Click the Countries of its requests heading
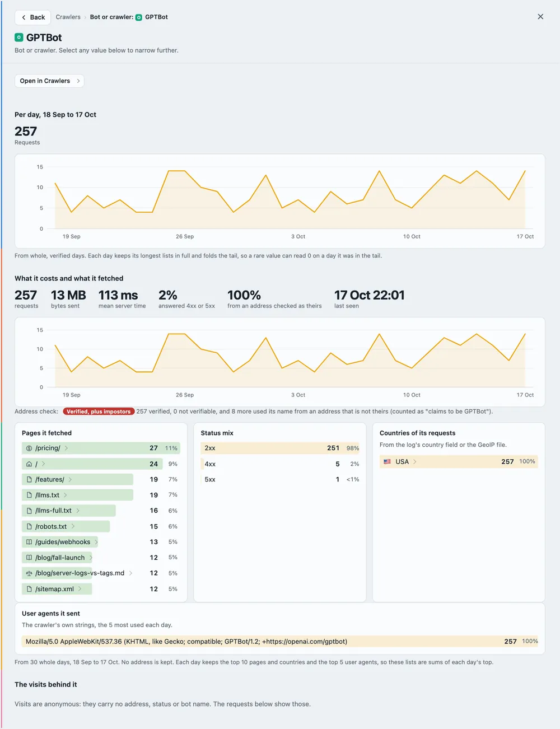Screen dimensions: 560x729 [417, 433]
